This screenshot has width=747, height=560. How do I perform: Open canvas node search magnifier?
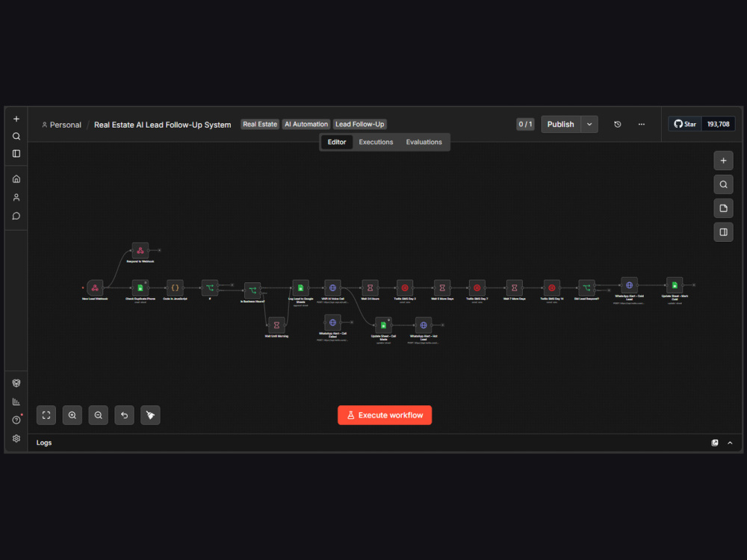723,184
